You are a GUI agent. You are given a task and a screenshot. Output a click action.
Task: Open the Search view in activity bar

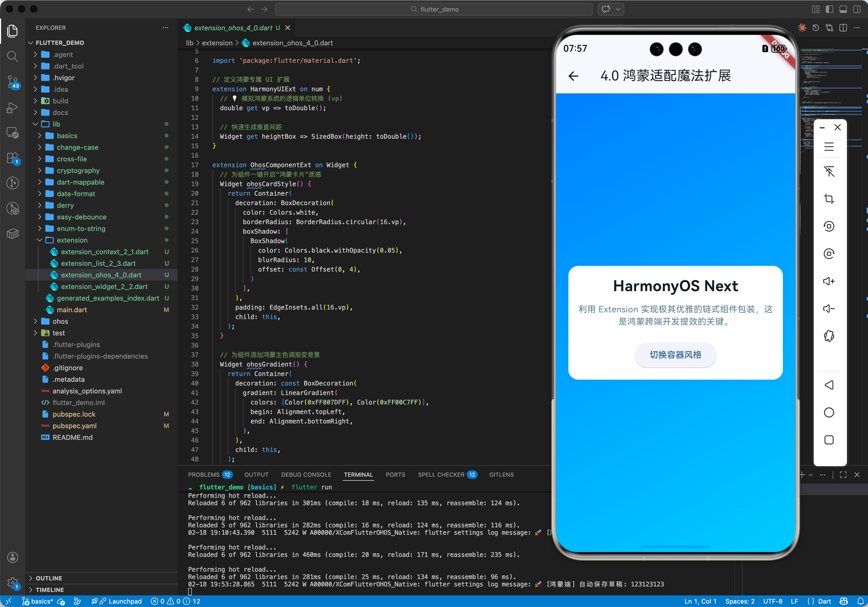pos(12,56)
